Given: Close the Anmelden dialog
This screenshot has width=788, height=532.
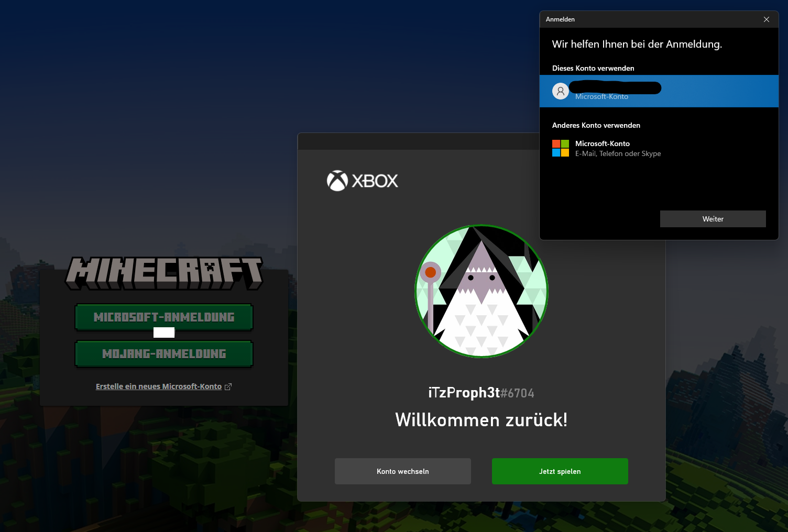Looking at the screenshot, I should tap(767, 19).
